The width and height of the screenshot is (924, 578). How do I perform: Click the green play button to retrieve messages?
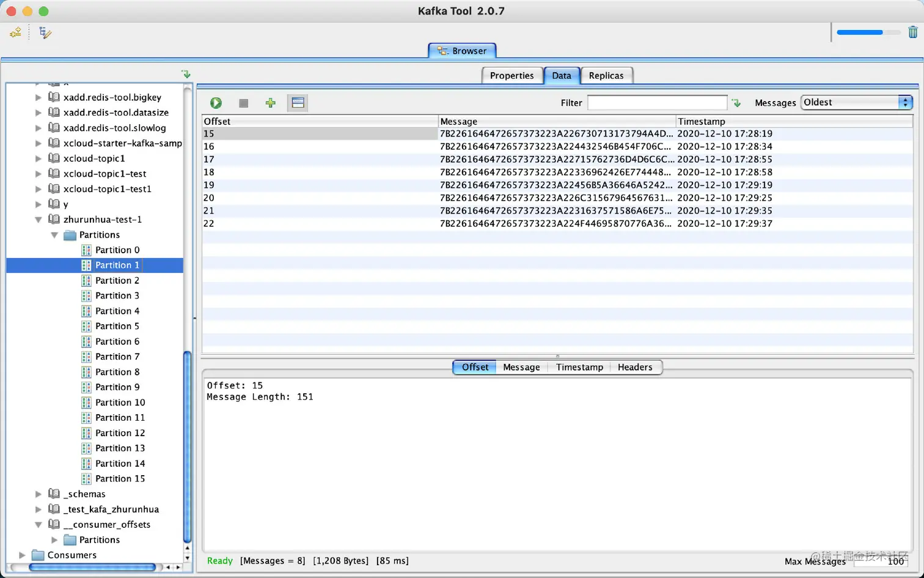point(216,103)
